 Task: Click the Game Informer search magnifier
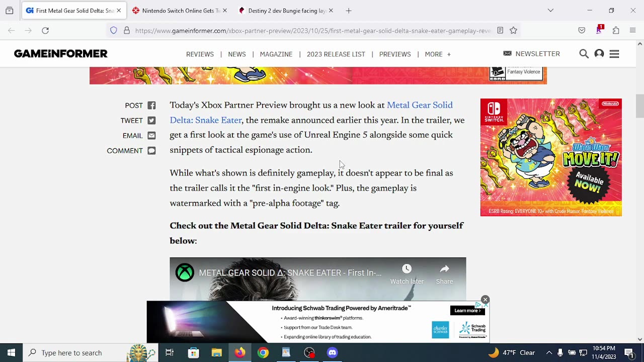584,54
